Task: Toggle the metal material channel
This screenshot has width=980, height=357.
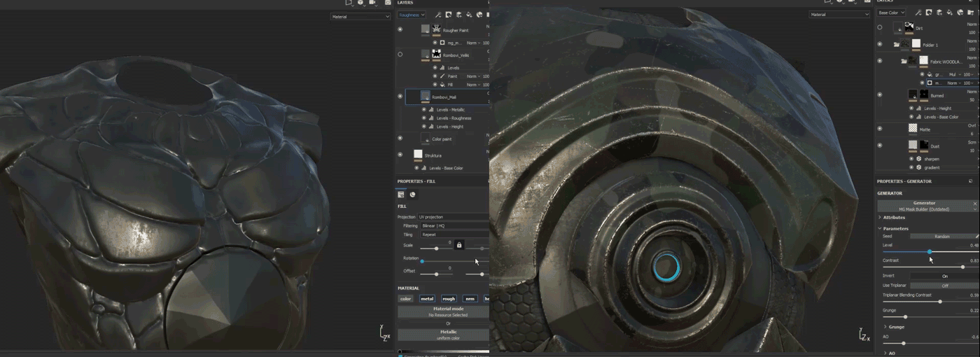Action: [427, 299]
